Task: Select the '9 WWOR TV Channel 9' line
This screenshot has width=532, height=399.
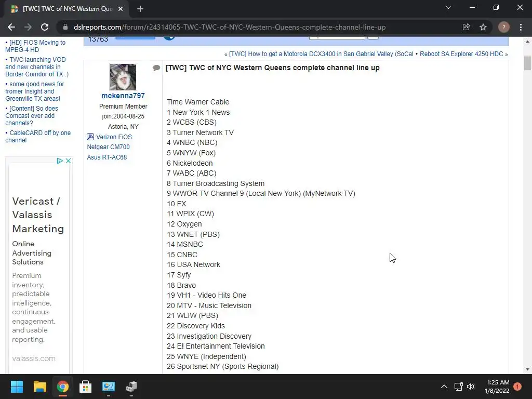Action: click(261, 193)
